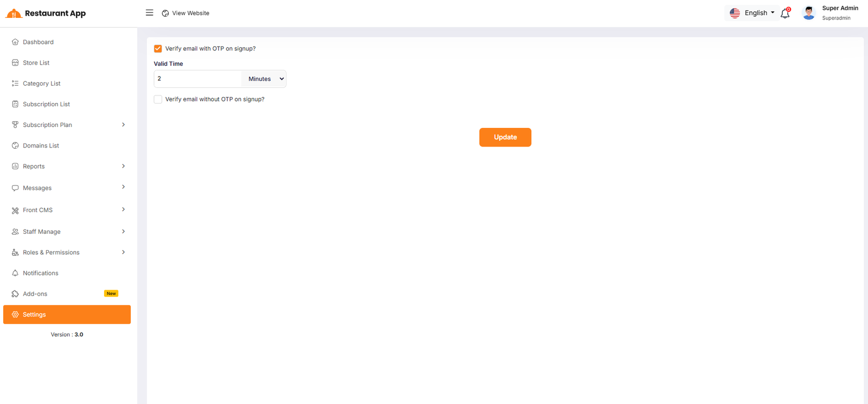Click the Domains List icon
The image size is (868, 404).
[x=15, y=146]
